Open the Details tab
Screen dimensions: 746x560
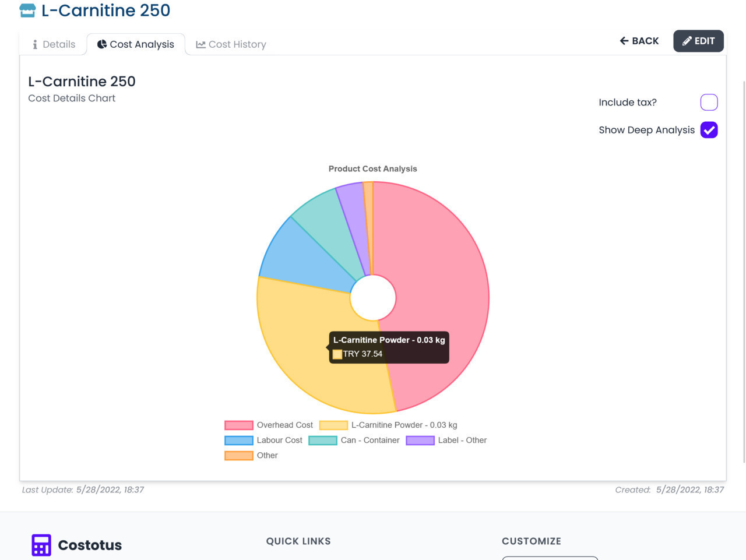[x=54, y=44]
